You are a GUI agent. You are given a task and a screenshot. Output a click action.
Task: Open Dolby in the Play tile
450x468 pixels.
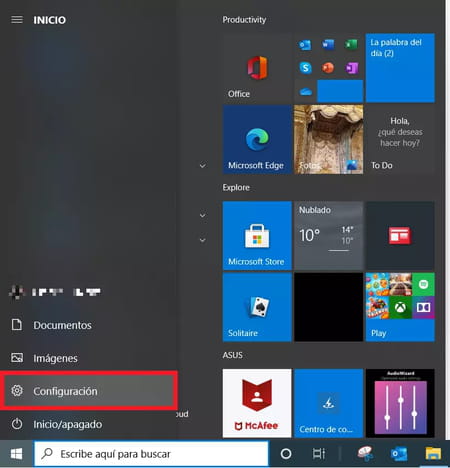pos(423,307)
